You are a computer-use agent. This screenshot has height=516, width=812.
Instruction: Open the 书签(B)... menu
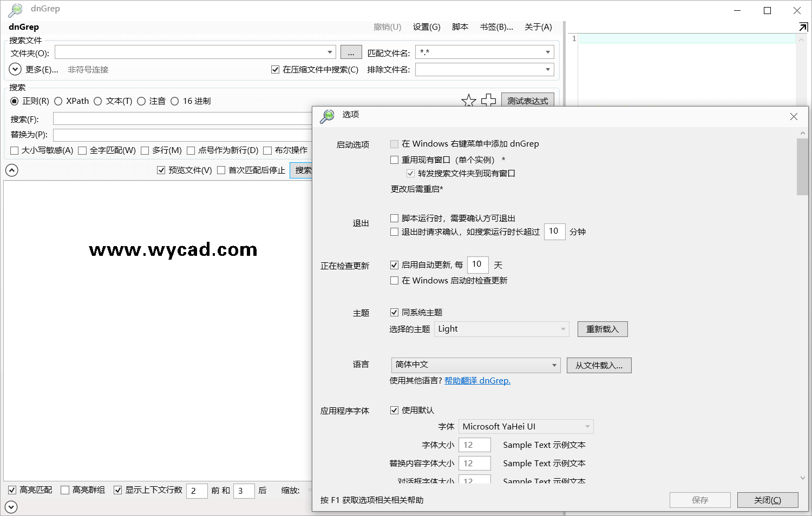[496, 27]
